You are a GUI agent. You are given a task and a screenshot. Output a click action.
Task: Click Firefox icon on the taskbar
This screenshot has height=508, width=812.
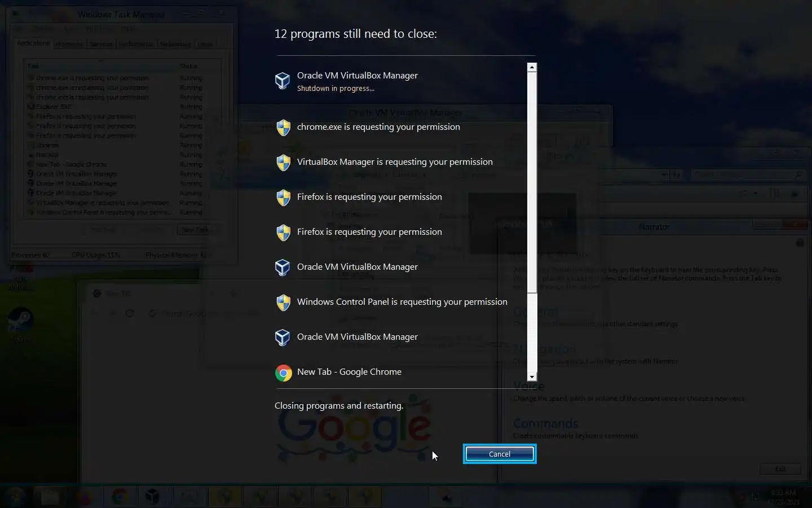[84, 497]
